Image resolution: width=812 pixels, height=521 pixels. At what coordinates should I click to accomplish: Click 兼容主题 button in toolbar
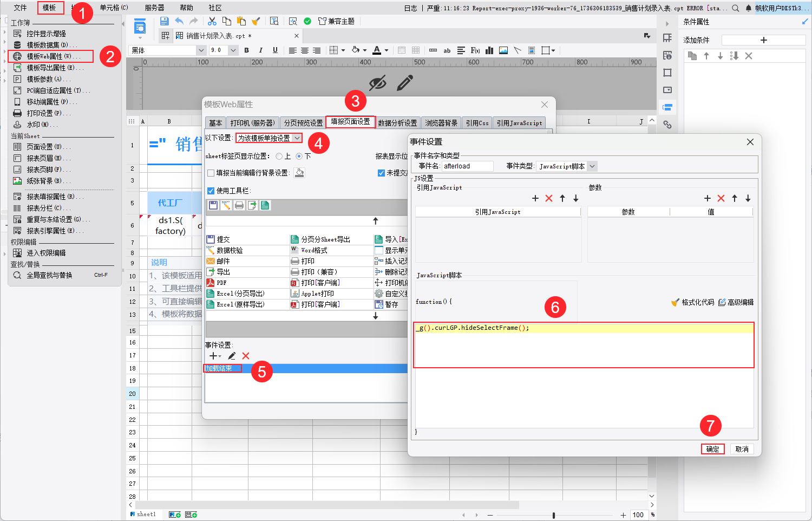(x=336, y=21)
